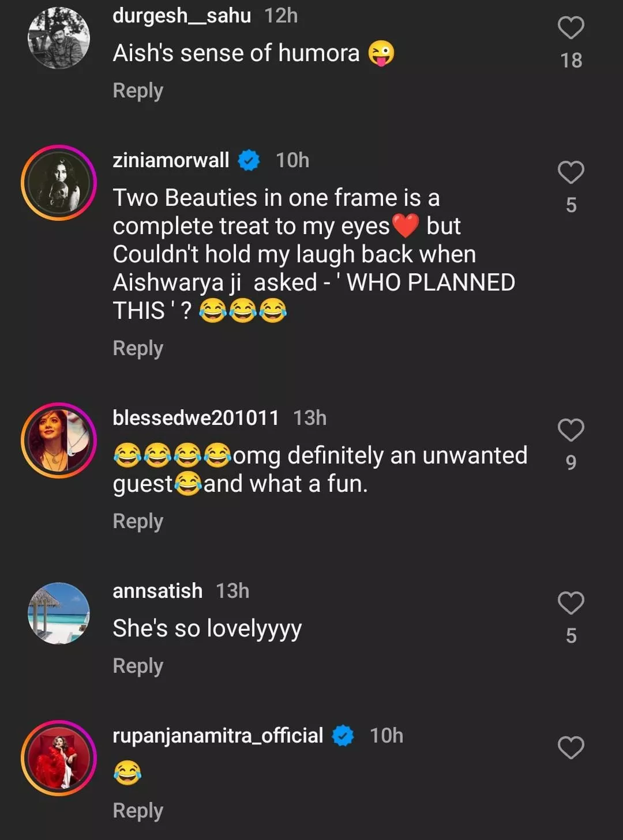Image resolution: width=623 pixels, height=840 pixels.
Task: Like ziniamorwall's comment with the heart
Action: click(x=571, y=172)
